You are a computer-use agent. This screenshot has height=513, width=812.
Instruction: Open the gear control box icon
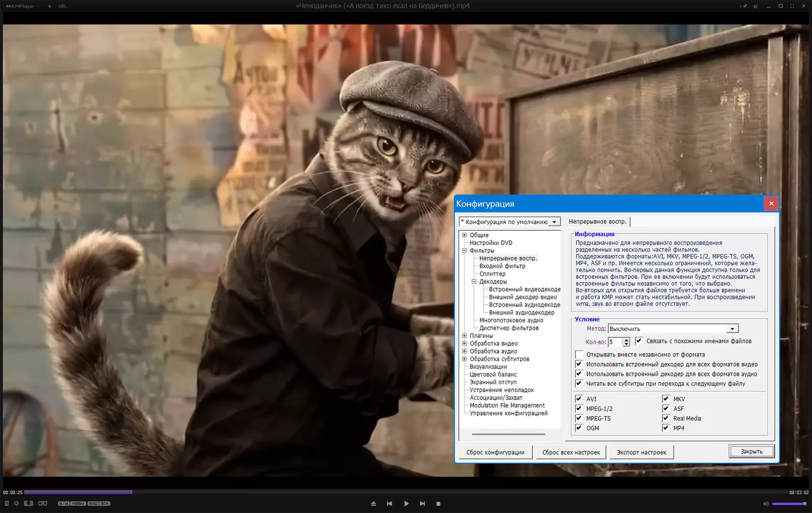[17, 503]
